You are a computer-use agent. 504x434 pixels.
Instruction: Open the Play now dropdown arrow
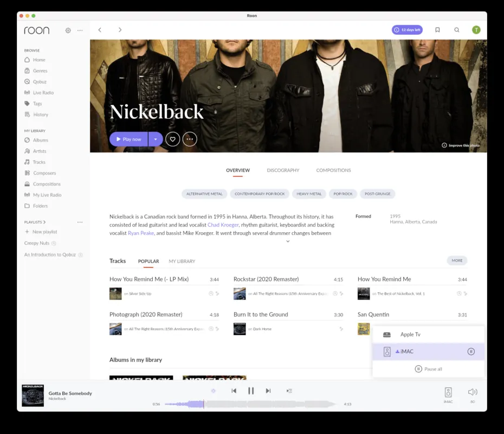click(x=156, y=139)
